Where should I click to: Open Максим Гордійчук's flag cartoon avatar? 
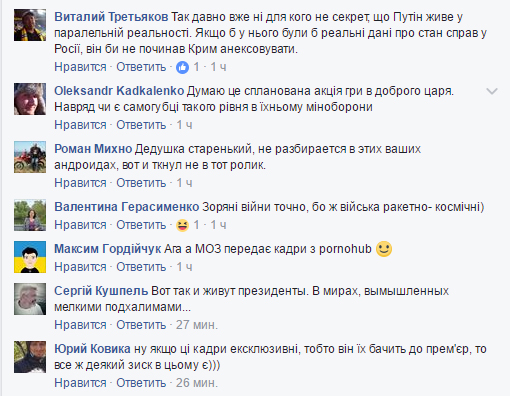(x=30, y=257)
